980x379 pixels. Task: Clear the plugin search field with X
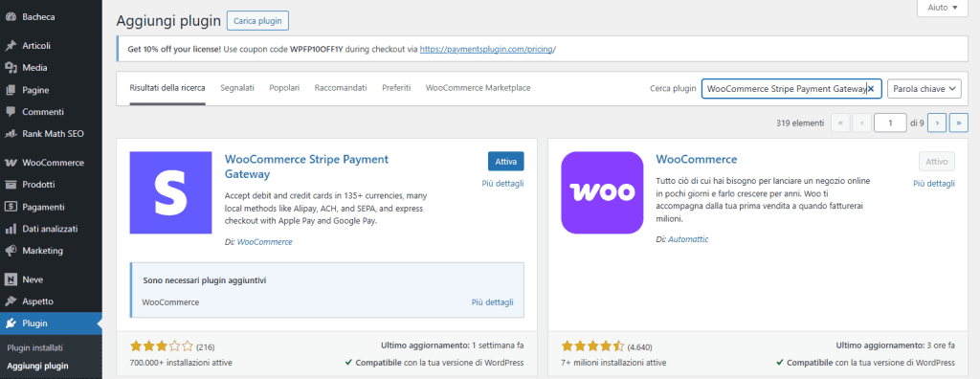click(x=871, y=89)
